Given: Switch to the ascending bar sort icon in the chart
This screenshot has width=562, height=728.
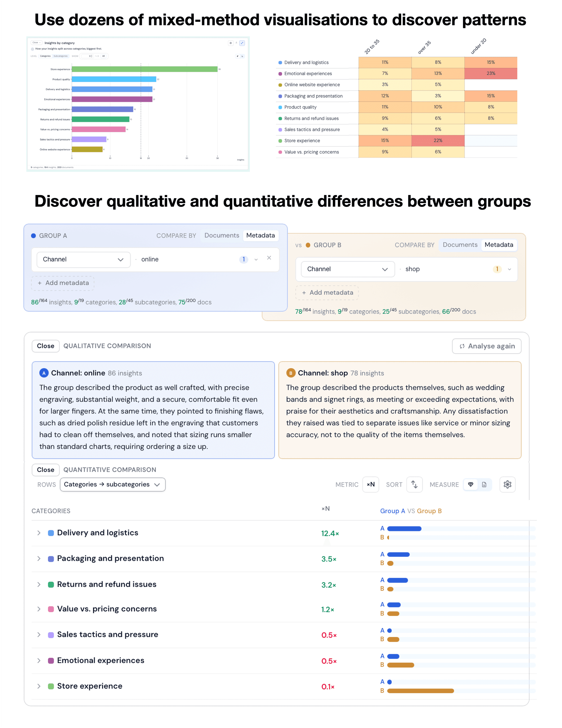Looking at the screenshot, I should coord(242,56).
